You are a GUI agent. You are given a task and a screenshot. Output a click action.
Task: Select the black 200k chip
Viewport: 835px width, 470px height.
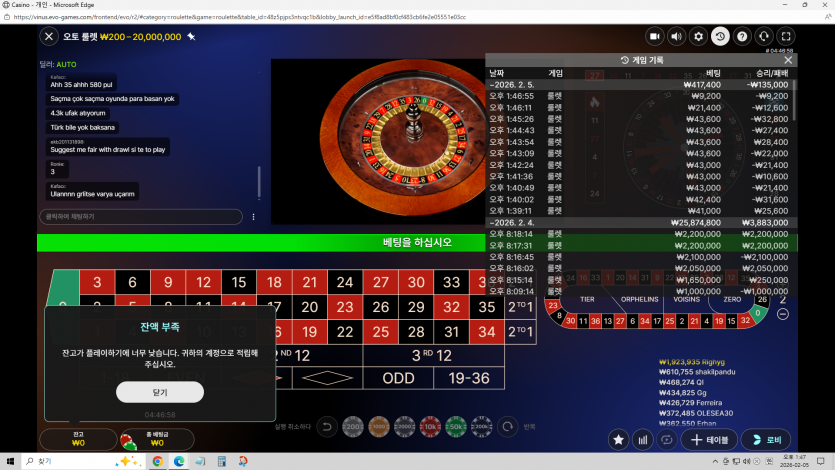point(481,426)
